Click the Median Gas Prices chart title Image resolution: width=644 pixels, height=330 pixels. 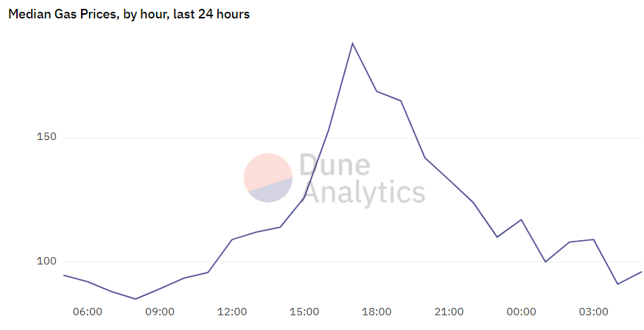point(129,15)
